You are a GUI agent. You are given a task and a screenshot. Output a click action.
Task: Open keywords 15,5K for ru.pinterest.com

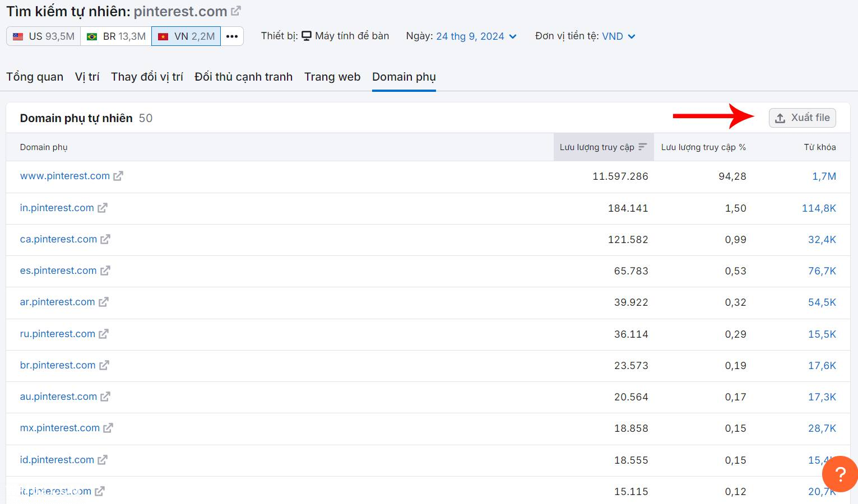coord(822,334)
